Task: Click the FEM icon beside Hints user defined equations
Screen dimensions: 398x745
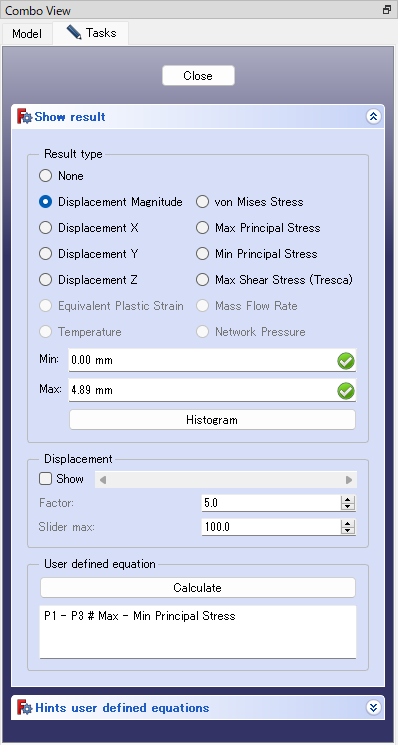Action: click(x=24, y=707)
